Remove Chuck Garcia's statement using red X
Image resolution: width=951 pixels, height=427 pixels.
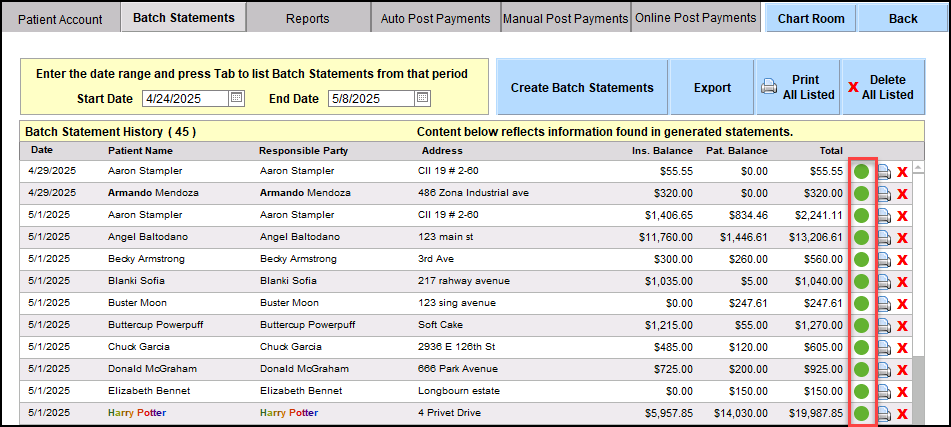coord(902,347)
